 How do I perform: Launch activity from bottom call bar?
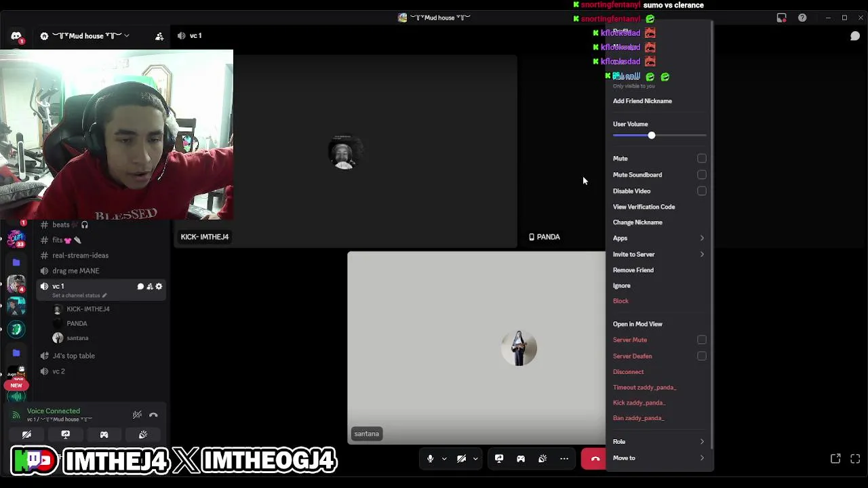(521, 459)
